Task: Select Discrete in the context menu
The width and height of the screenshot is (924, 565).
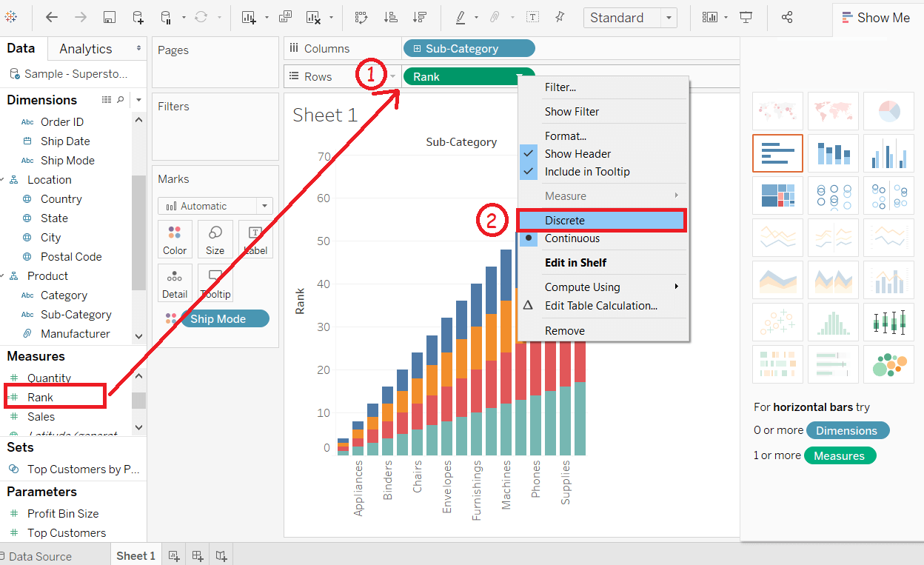Action: tap(601, 221)
